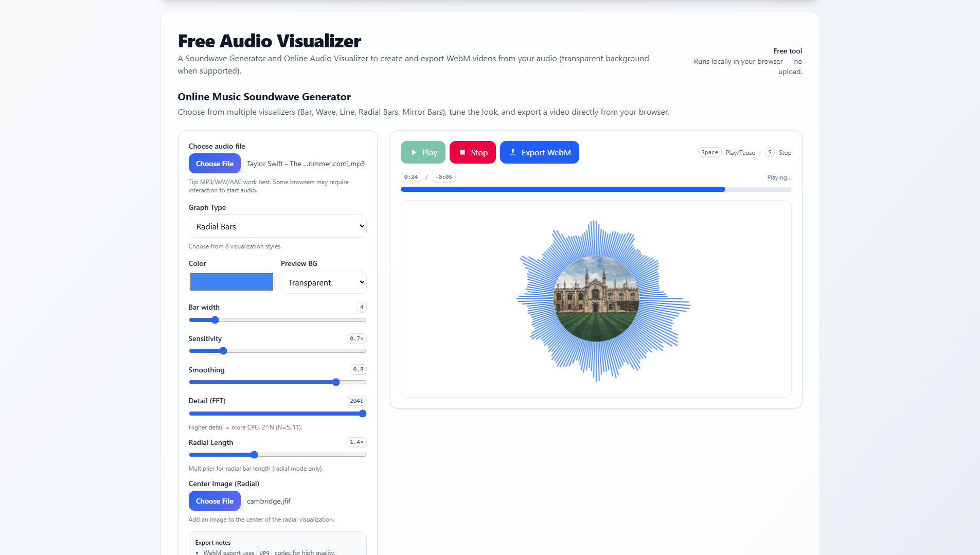This screenshot has width=980, height=555.
Task: Click the Space shortcut badge near Play/Pause
Action: (709, 152)
